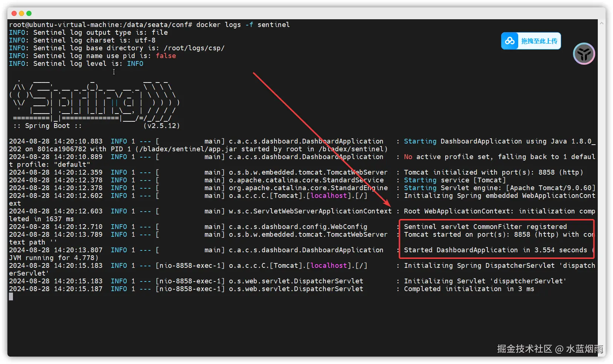This screenshot has width=613, height=364.
Task: Click "Initializing Servlet 'dispatcherServlet'" message
Action: pos(485,281)
